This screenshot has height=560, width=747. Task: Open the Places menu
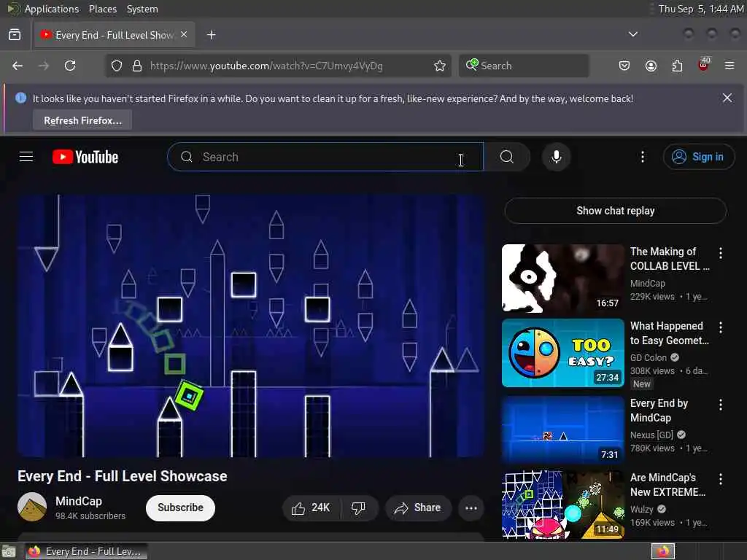(x=102, y=9)
